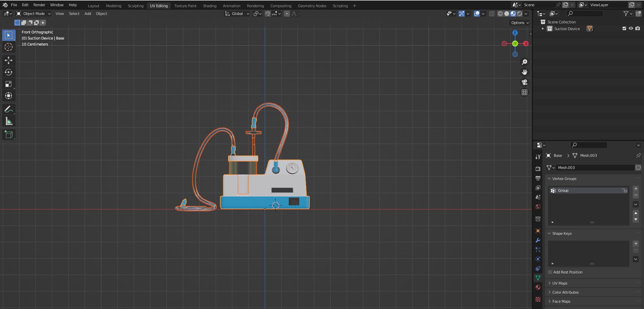Select the Measure tool
The height and width of the screenshot is (309, 644).
tap(9, 121)
